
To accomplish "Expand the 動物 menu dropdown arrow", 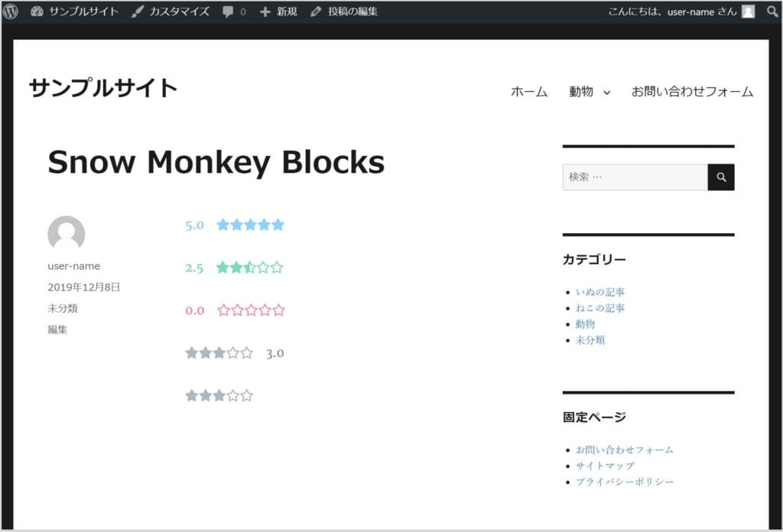I will pos(607,92).
